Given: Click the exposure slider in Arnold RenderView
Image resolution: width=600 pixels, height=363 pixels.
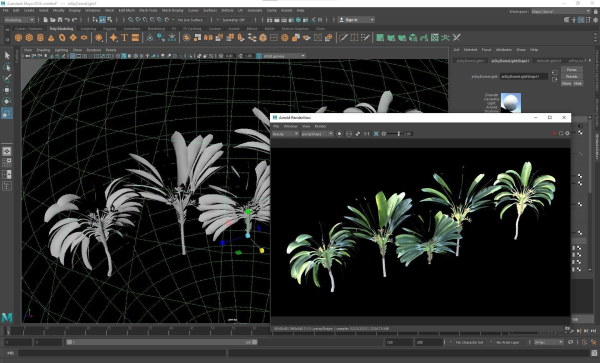Looking at the screenshot, I should pyautogui.click(x=394, y=133).
